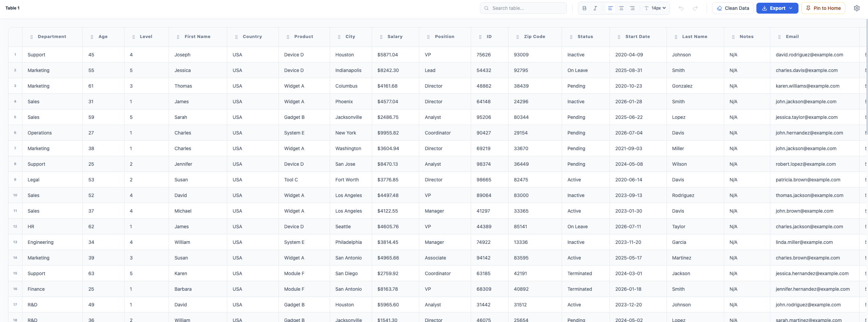Click cell with salary $5871.04
Image resolution: width=868 pixels, height=322 pixels.
pyautogui.click(x=396, y=55)
